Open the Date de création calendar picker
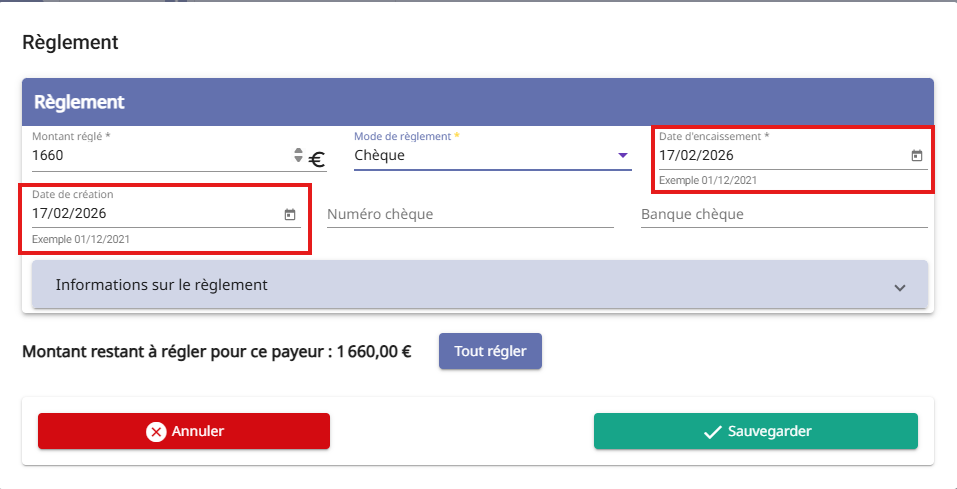 (289, 214)
